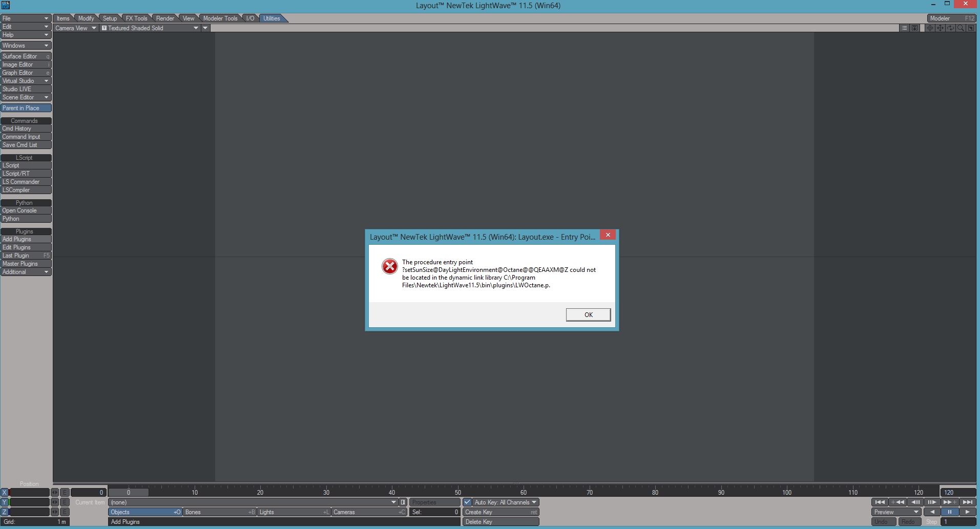Image resolution: width=980 pixels, height=529 pixels.
Task: Click the Create Key button
Action: [x=501, y=512]
